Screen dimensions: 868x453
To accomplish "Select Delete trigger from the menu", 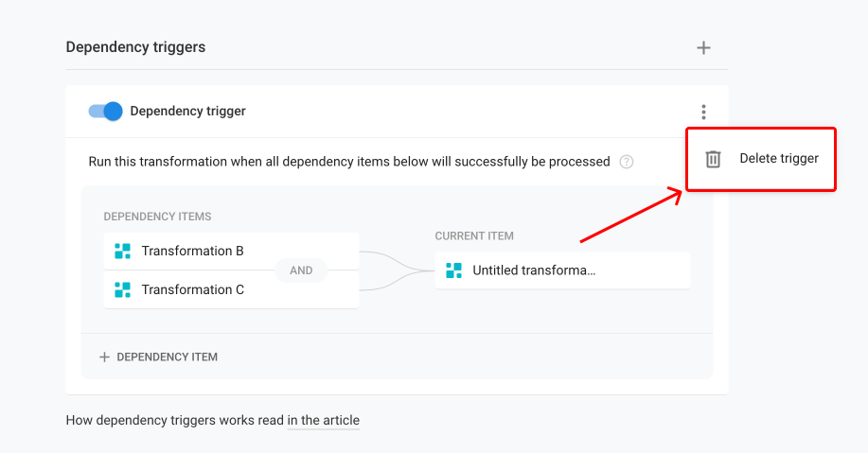I will coord(761,159).
